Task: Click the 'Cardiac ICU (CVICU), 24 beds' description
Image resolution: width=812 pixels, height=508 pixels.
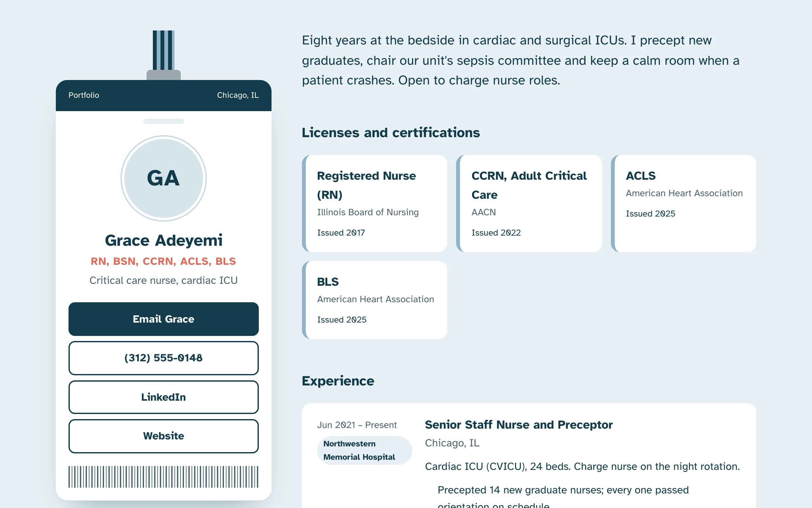Action: pyautogui.click(x=582, y=466)
